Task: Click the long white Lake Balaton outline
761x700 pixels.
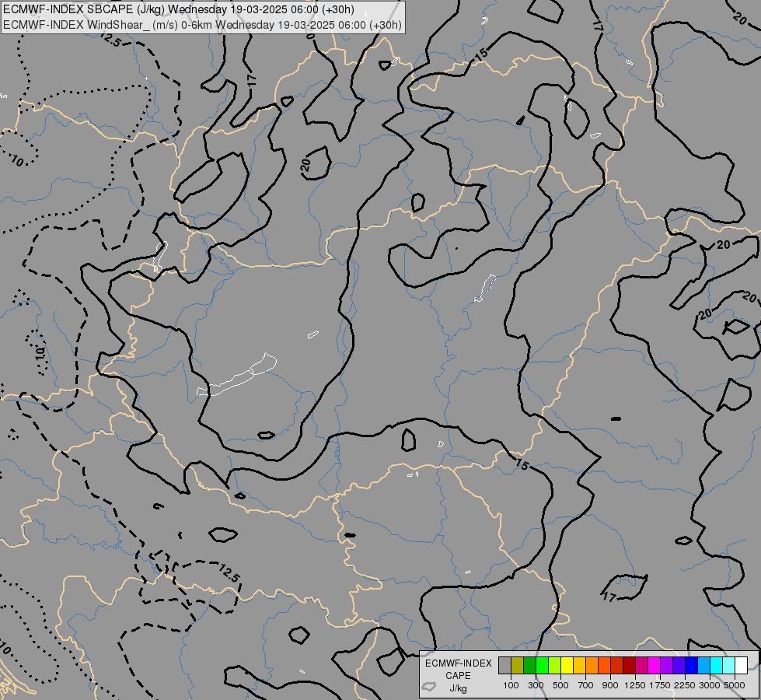Action: (237, 375)
